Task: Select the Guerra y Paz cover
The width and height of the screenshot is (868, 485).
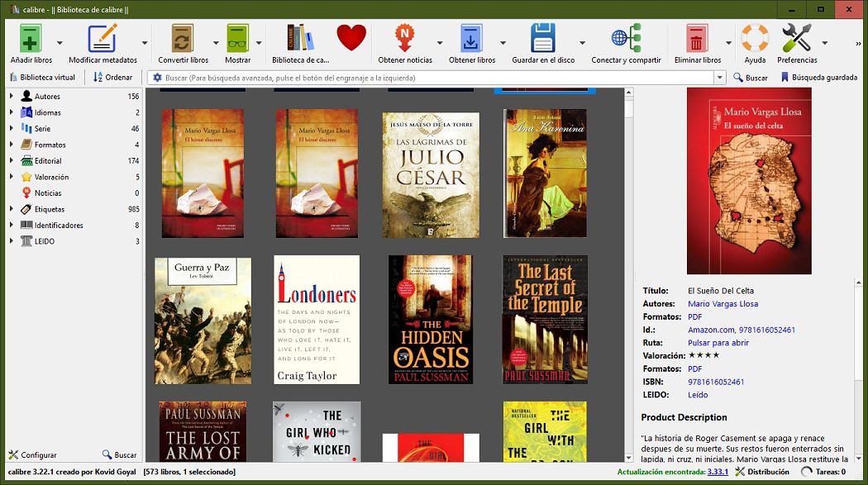Action: point(203,321)
